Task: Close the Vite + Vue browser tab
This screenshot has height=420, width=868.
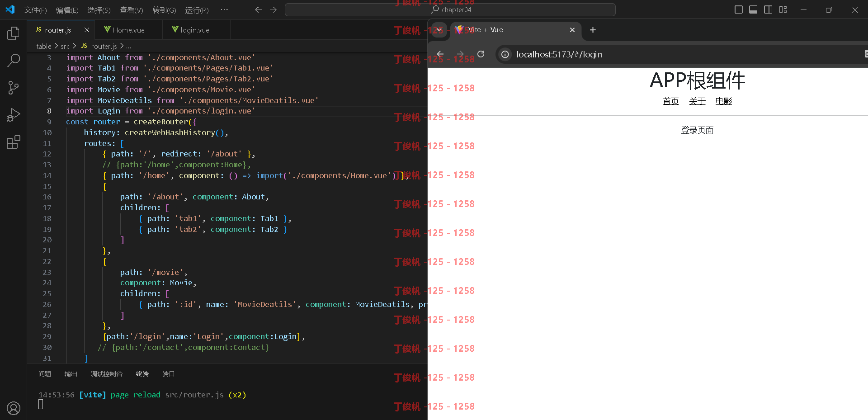Action: pos(572,30)
